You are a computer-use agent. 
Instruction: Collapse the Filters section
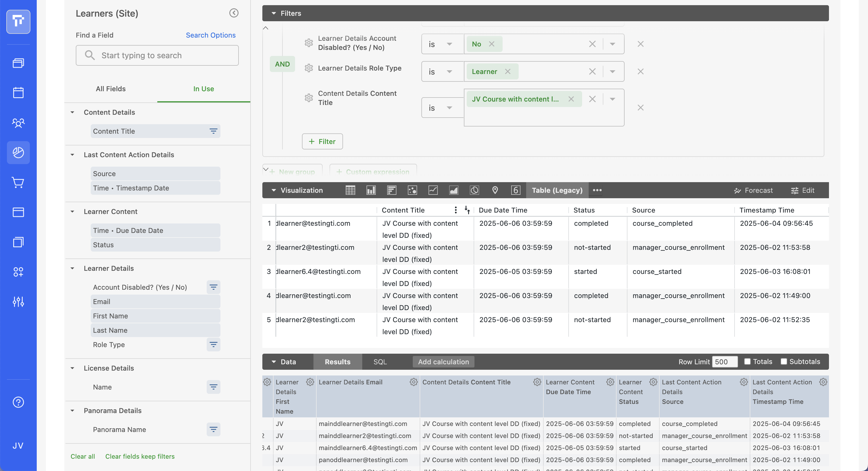click(274, 13)
